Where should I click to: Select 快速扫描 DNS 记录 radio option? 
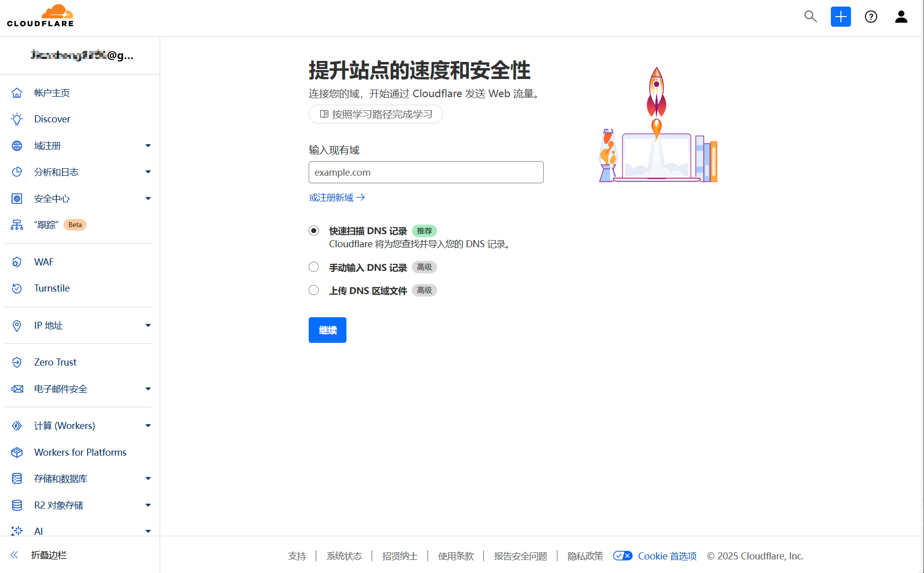(314, 231)
